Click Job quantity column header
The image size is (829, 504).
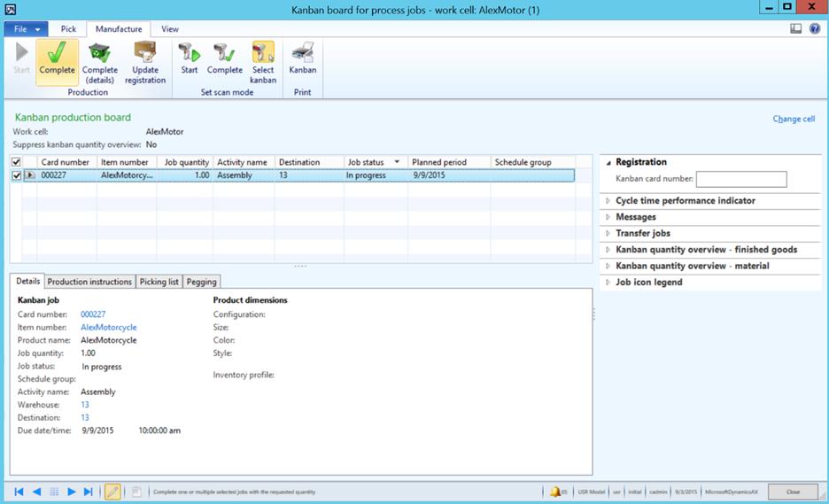tap(184, 162)
